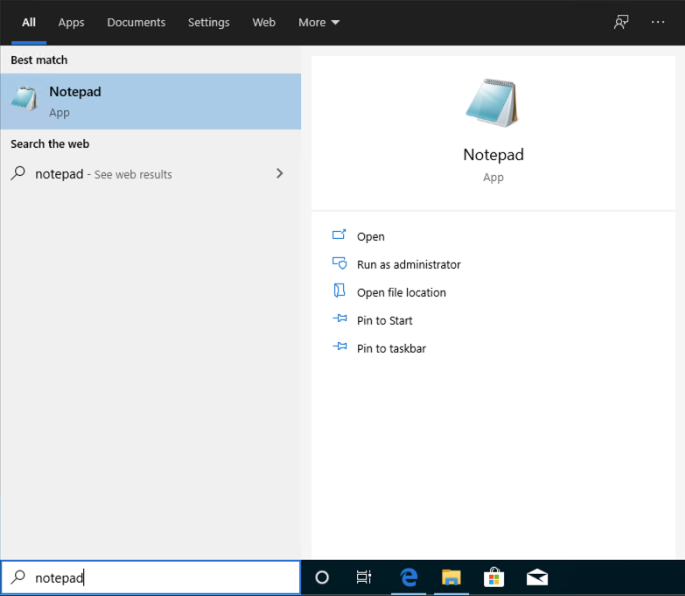685x596 pixels.
Task: Open Microsoft Store from taskbar
Action: point(494,578)
